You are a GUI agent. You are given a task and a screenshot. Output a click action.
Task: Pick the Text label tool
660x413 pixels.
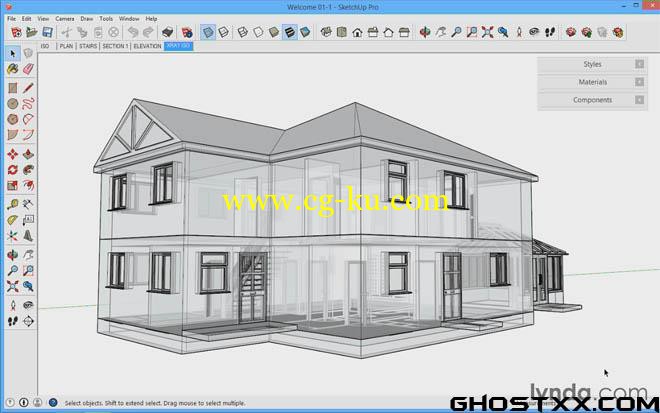(28, 220)
